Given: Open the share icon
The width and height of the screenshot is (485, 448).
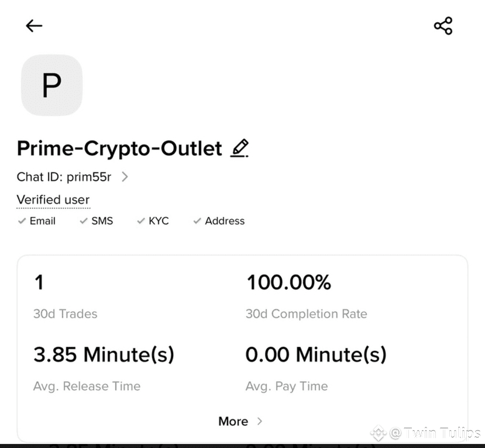Looking at the screenshot, I should pos(443,26).
